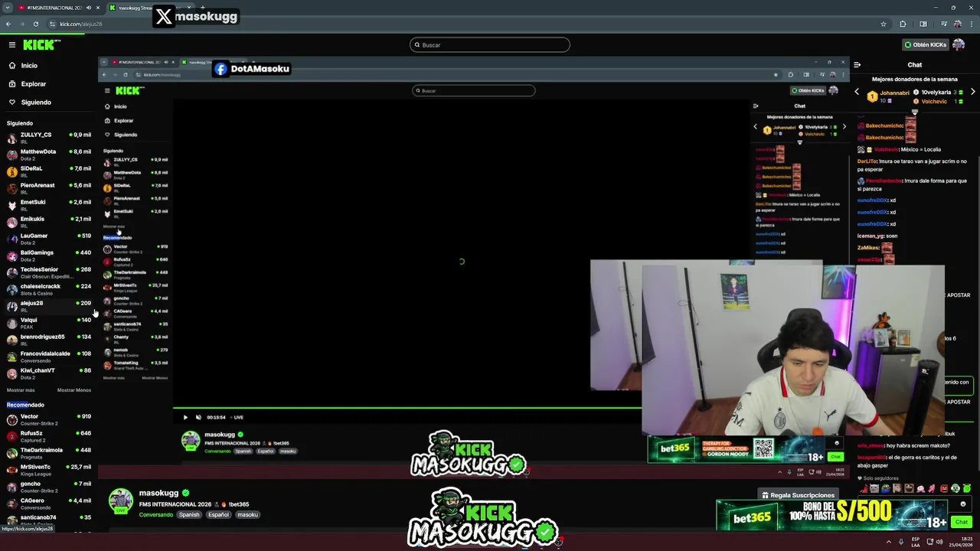980x551 pixels.
Task: Toggle the browser side panel icon
Action: (x=923, y=24)
